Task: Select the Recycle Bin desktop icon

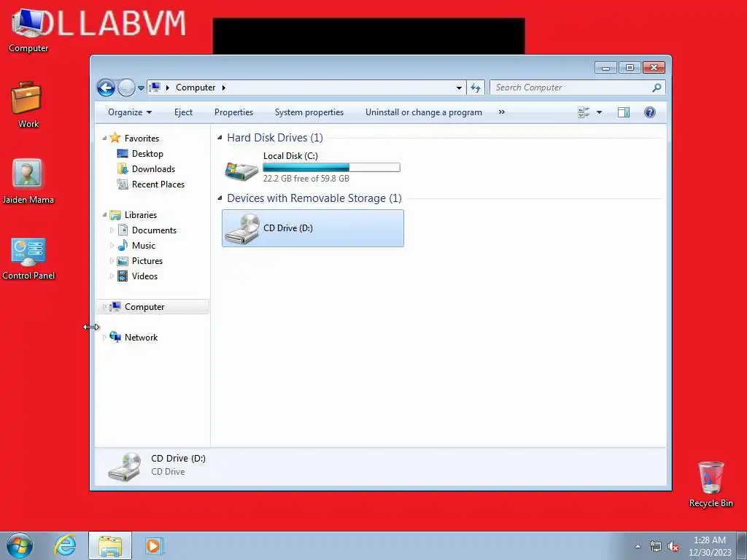Action: [711, 484]
